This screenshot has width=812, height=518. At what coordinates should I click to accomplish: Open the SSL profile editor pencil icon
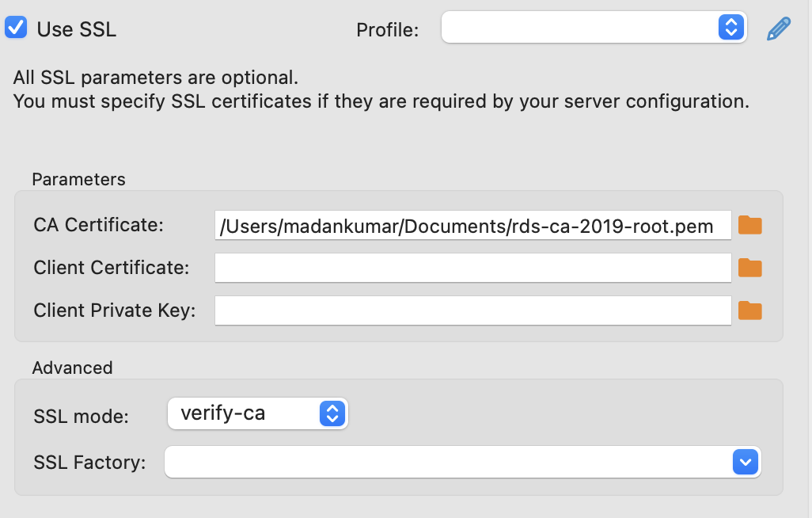click(x=778, y=27)
